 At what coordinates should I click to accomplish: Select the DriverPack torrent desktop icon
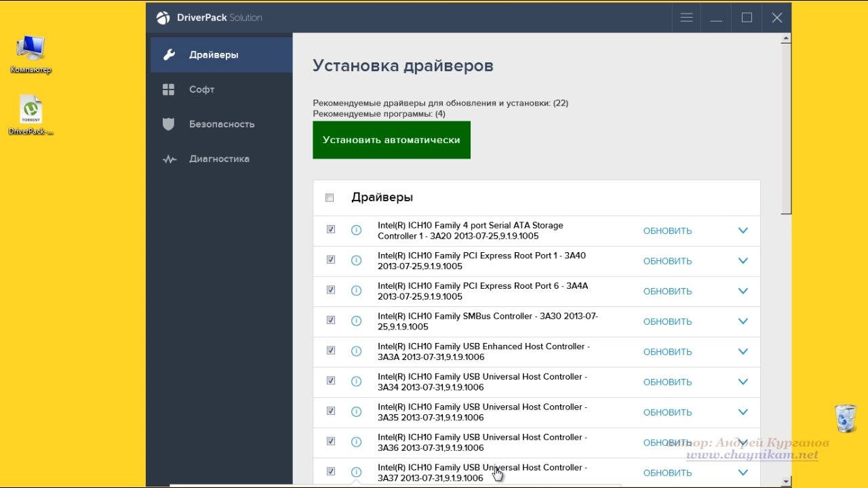click(31, 115)
